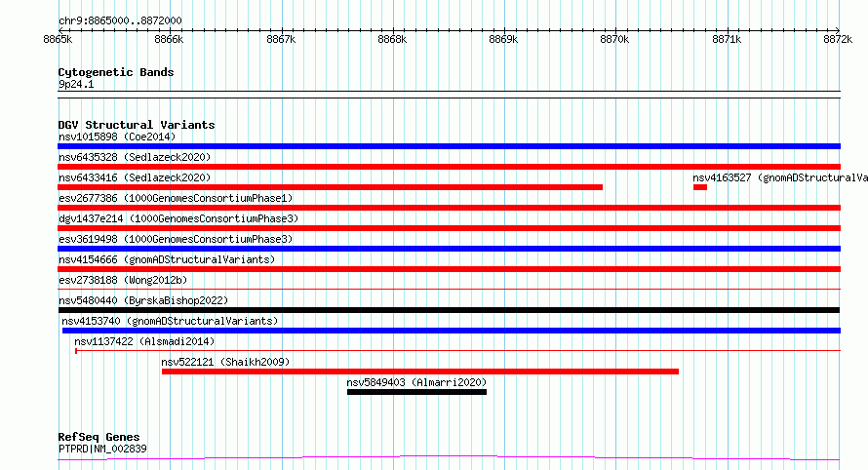Click the 8867k ruler tick label
The image size is (868, 470).
pos(281,39)
